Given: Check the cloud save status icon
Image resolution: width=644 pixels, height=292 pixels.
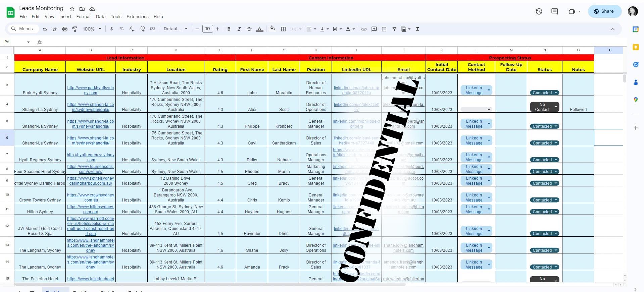Looking at the screenshot, I should pyautogui.click(x=92, y=9).
